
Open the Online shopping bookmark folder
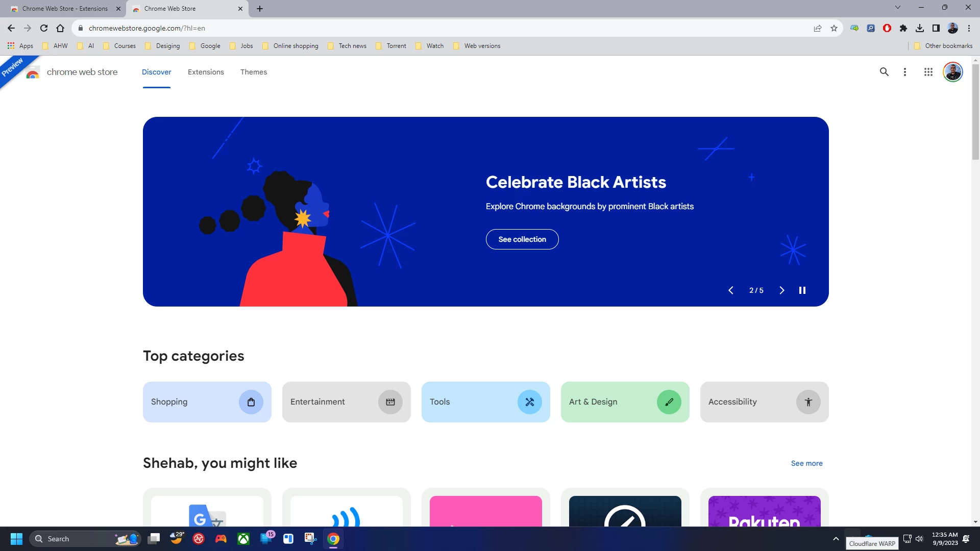click(x=290, y=46)
